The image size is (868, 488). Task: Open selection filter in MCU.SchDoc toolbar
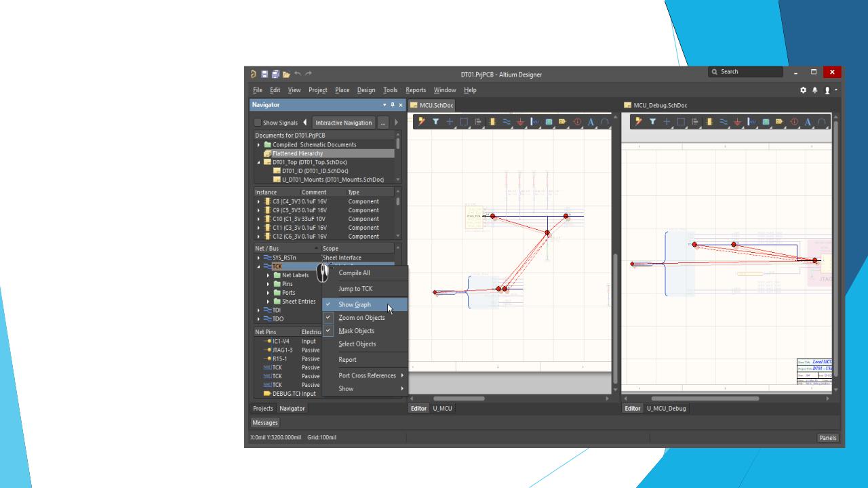coord(435,122)
